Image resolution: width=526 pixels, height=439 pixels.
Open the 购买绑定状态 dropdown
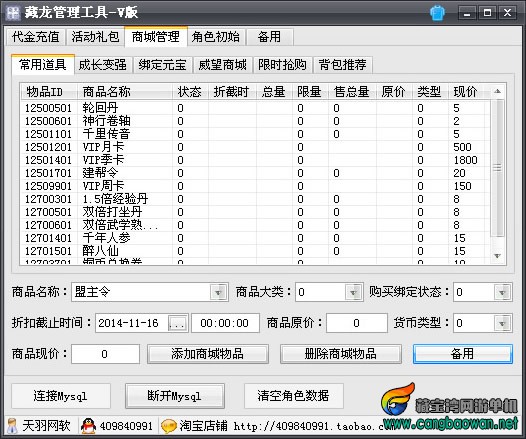click(x=502, y=292)
